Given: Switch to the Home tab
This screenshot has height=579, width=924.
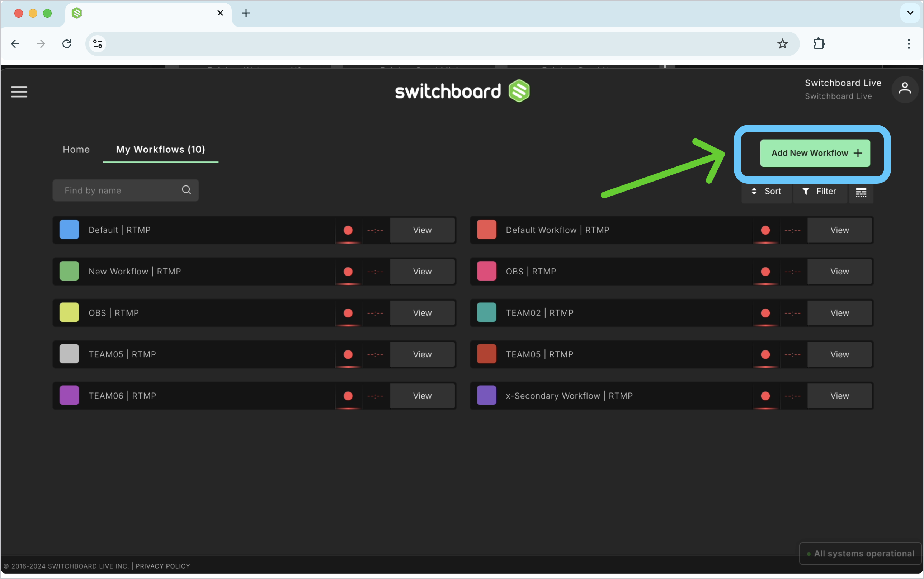Looking at the screenshot, I should pyautogui.click(x=76, y=149).
